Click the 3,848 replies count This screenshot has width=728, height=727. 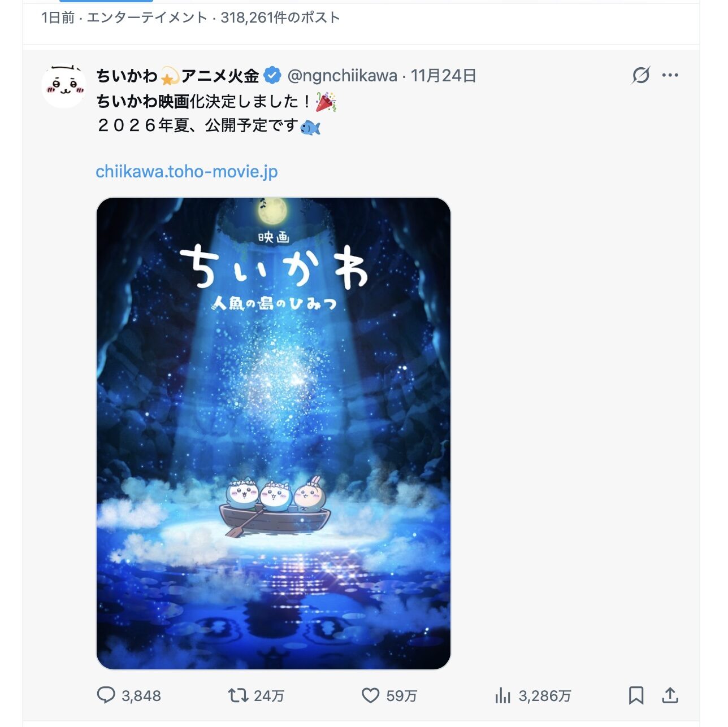[141, 696]
